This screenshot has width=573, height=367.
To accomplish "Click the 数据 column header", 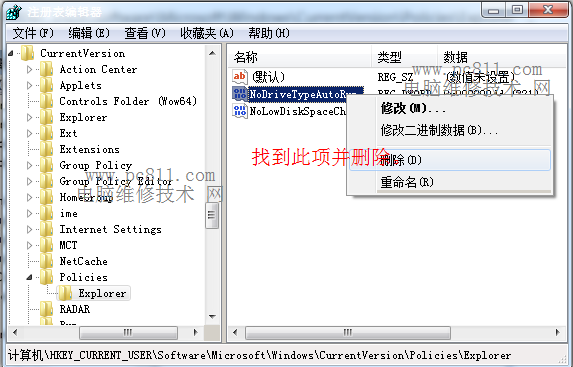I will tap(502, 57).
